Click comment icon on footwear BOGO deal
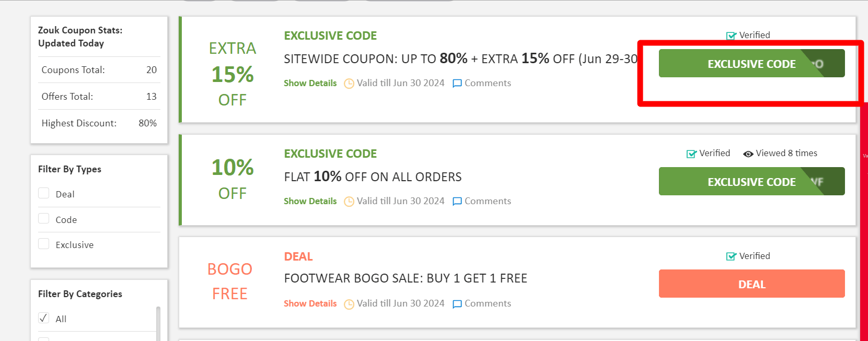 (x=457, y=304)
